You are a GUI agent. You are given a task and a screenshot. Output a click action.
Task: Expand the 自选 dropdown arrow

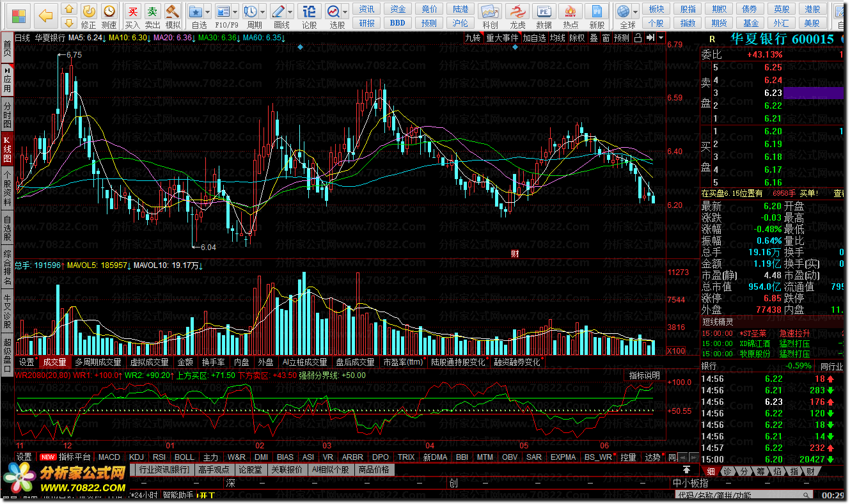[x=209, y=12]
